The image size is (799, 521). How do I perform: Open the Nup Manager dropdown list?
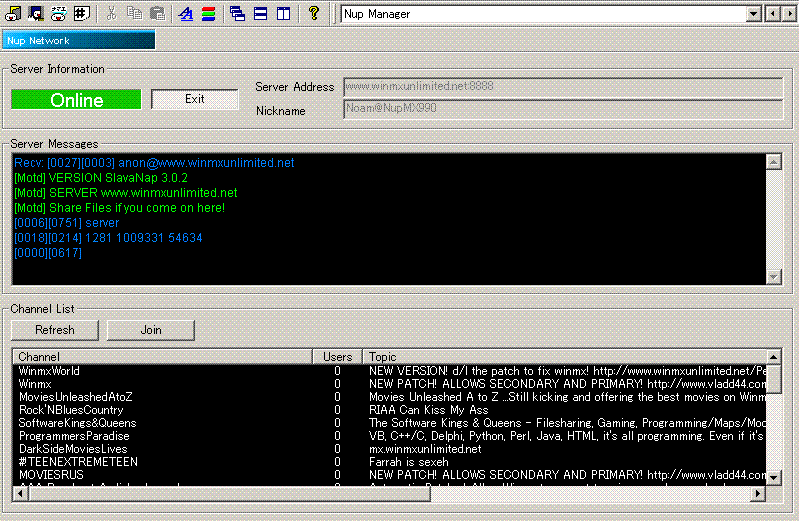753,14
